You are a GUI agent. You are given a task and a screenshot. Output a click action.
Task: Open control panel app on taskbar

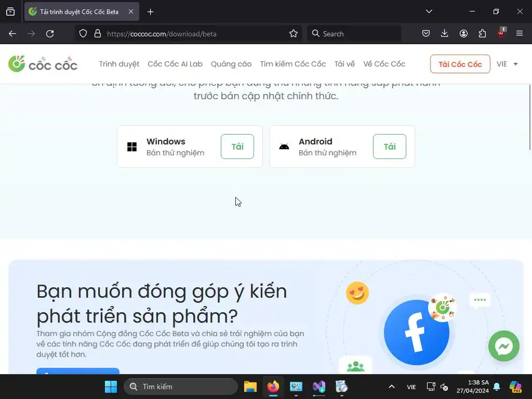coord(296,387)
